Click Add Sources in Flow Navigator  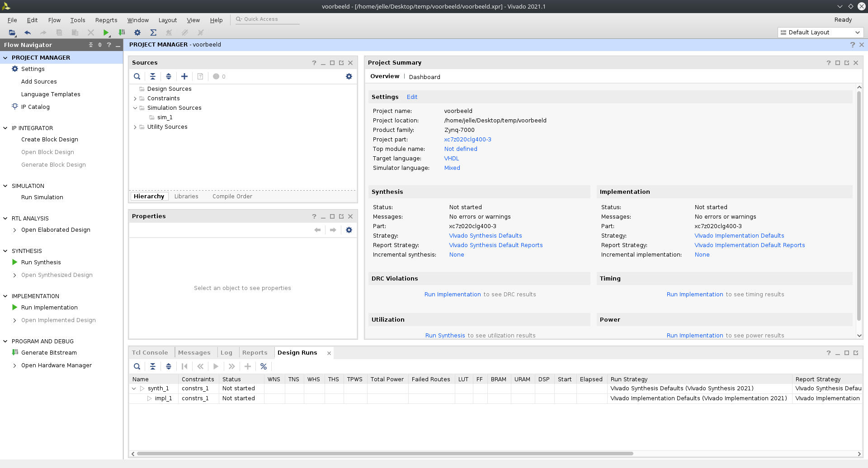(39, 82)
